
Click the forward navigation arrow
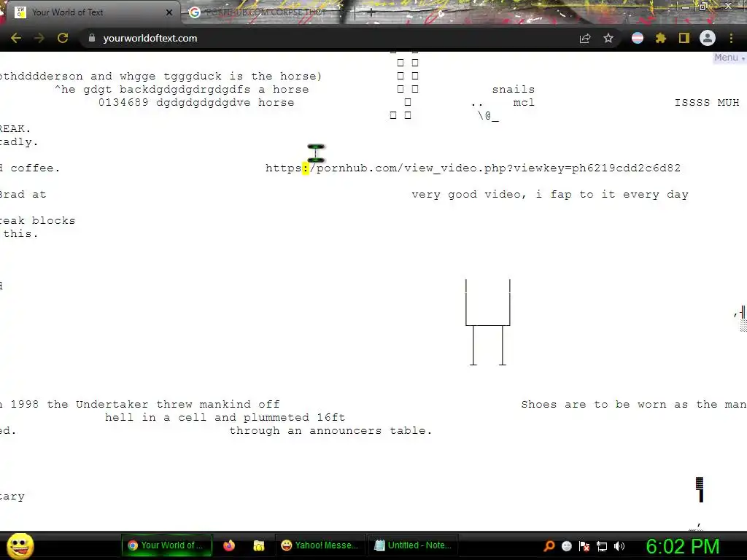39,38
